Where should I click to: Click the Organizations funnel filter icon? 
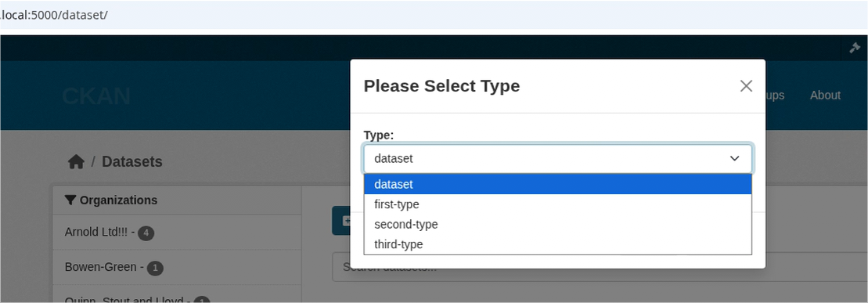(70, 200)
